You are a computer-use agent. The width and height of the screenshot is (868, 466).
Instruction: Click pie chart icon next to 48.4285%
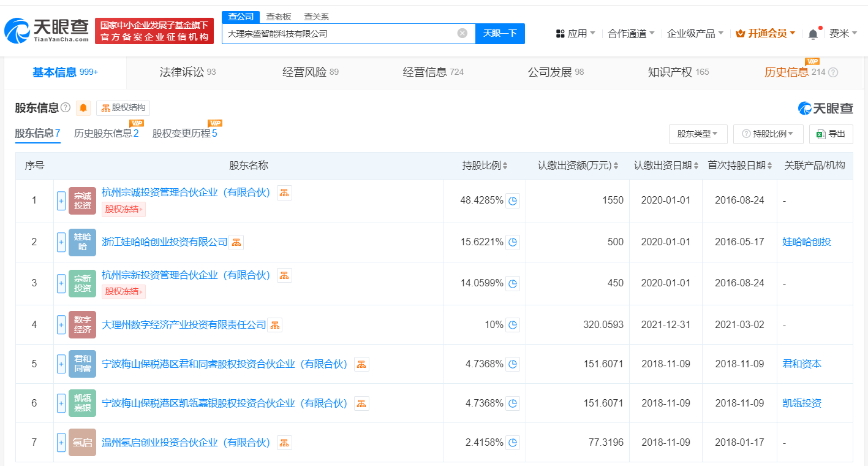point(513,201)
